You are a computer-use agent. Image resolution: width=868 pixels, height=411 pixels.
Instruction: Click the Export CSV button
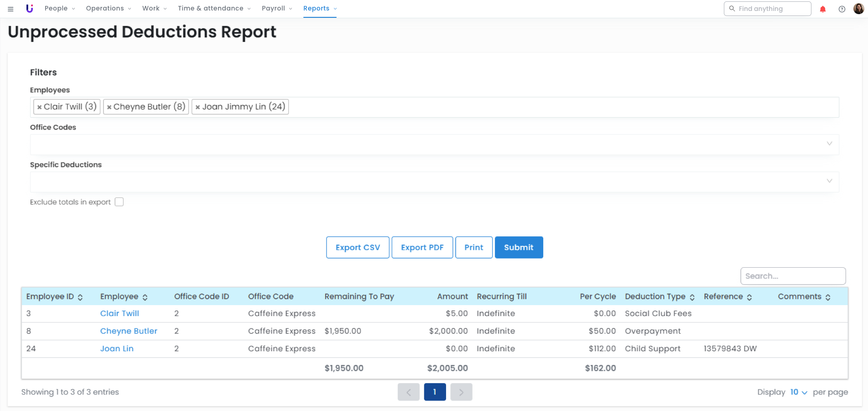pos(358,247)
